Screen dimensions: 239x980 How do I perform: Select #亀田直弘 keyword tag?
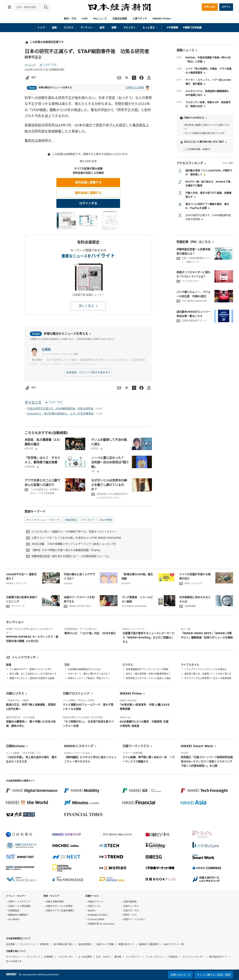tap(71, 520)
